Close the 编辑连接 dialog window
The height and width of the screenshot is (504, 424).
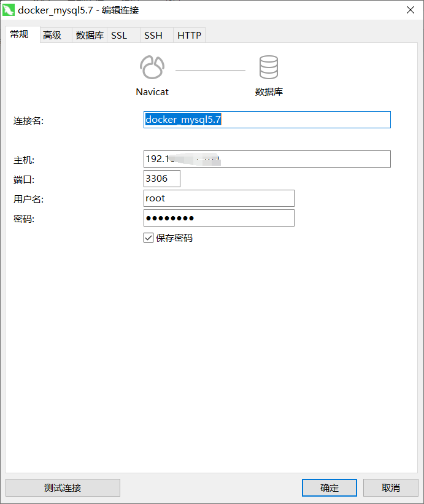pos(410,10)
